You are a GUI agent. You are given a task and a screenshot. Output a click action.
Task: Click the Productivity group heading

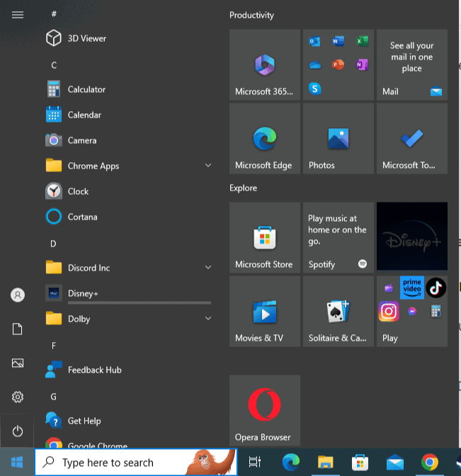click(251, 15)
